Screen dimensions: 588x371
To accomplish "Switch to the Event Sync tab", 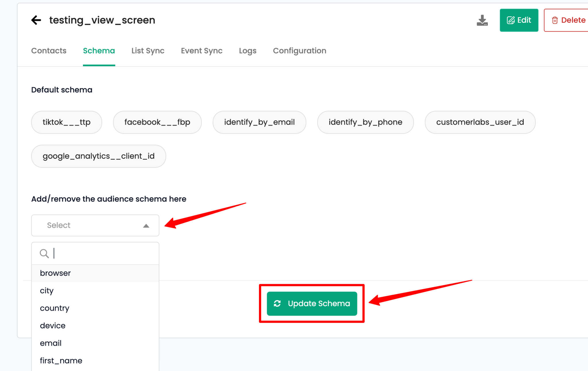I will point(202,51).
